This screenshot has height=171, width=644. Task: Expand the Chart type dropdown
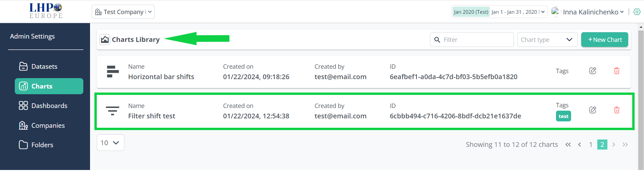coord(547,40)
